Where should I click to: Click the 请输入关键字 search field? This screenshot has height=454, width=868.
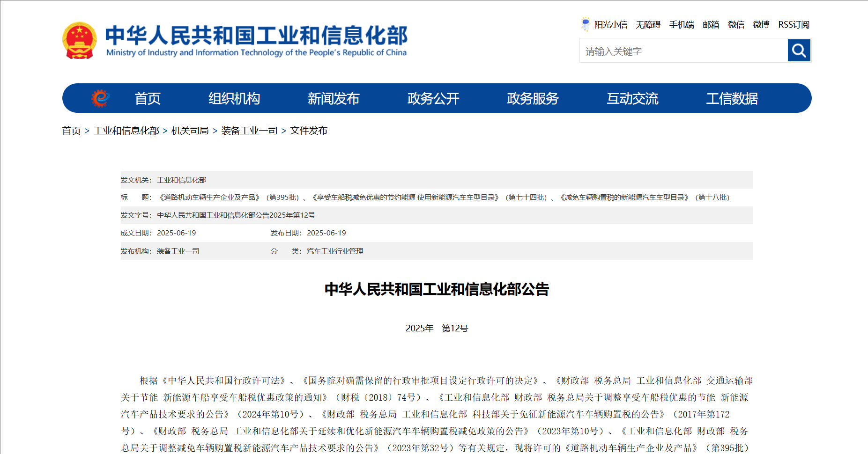[684, 51]
